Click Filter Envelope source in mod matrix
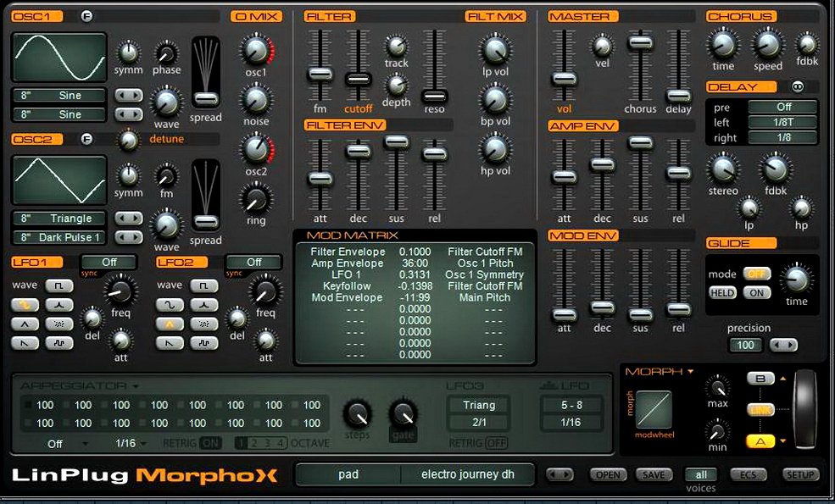Image resolution: width=835 pixels, height=504 pixels. tap(348, 252)
